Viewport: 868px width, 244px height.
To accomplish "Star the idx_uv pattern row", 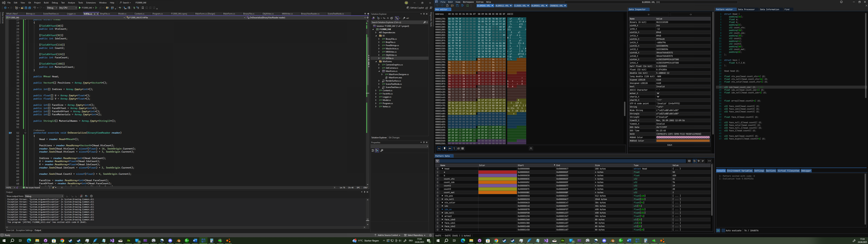I will [438, 209].
